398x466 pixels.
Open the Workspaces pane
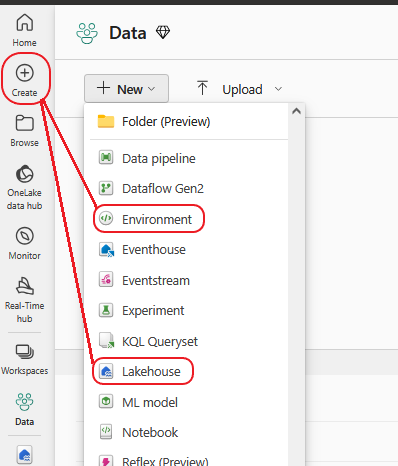[x=25, y=359]
